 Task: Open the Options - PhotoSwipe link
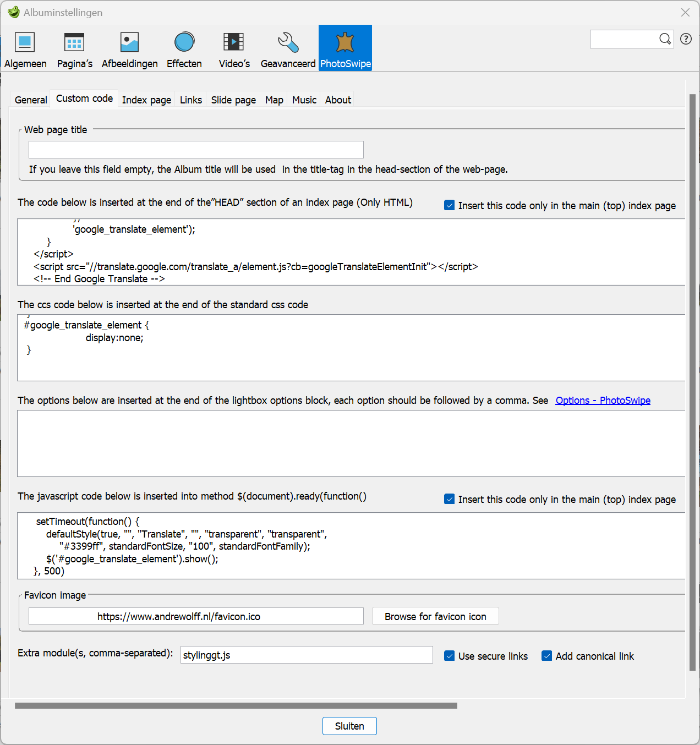603,400
